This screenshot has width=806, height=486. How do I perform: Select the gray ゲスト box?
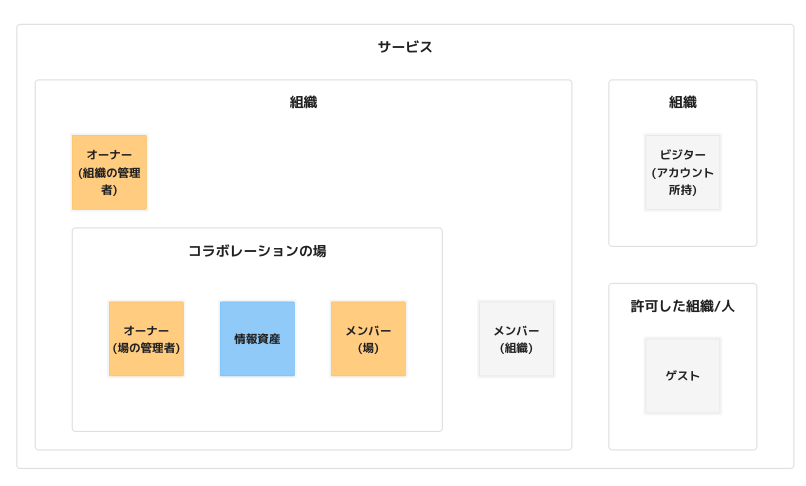[683, 376]
